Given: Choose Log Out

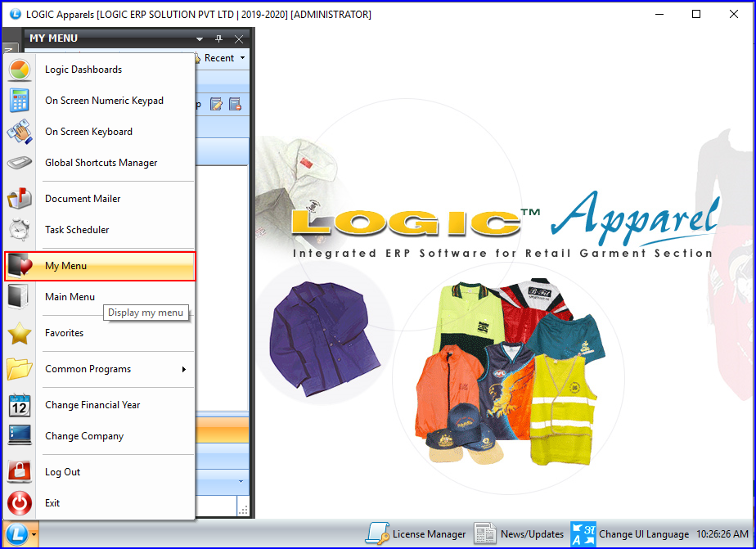Looking at the screenshot, I should [x=99, y=472].
